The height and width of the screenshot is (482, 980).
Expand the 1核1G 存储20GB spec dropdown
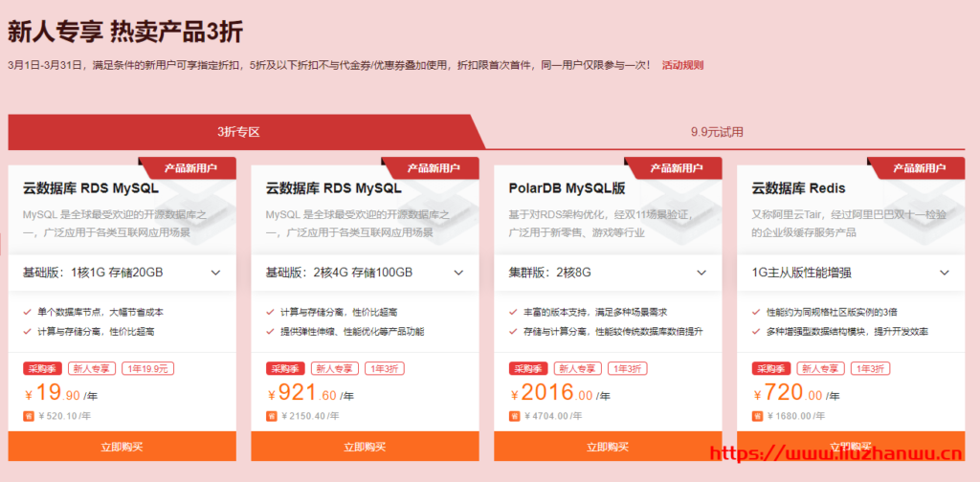(x=216, y=273)
